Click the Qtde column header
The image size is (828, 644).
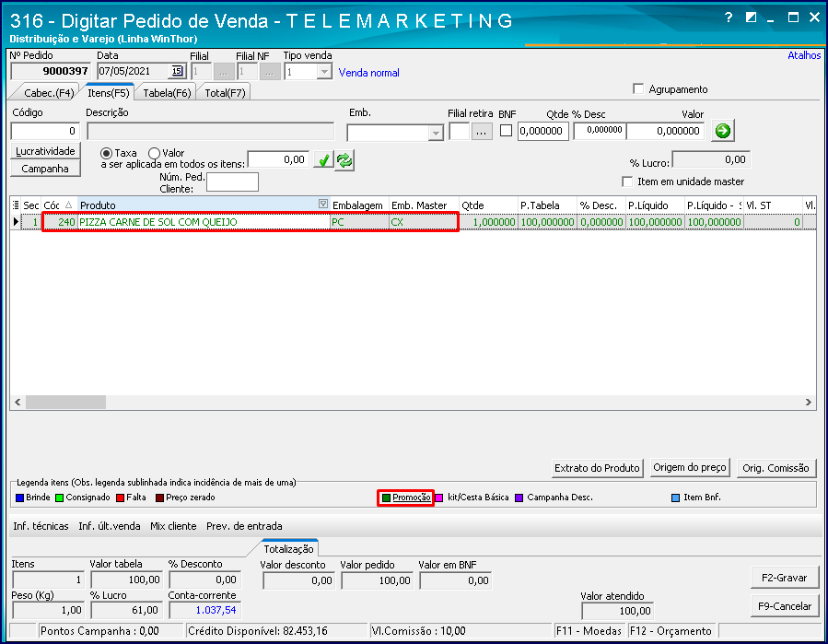488,205
